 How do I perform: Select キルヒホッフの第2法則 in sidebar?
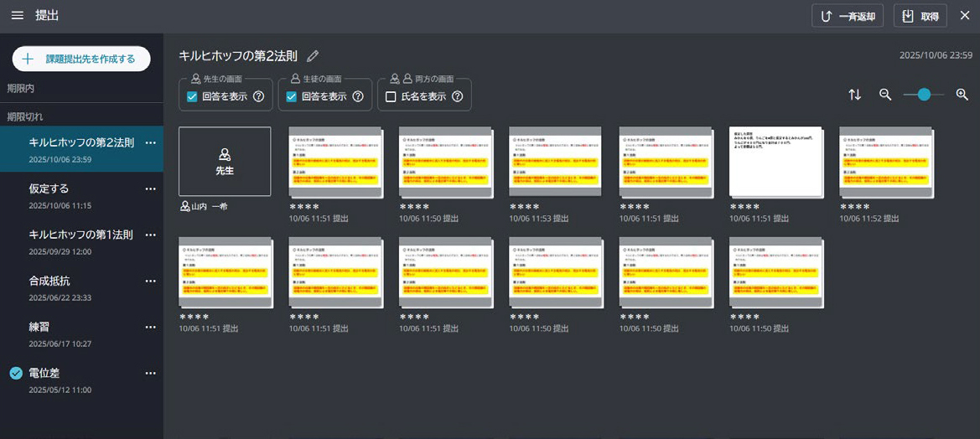[x=81, y=148]
